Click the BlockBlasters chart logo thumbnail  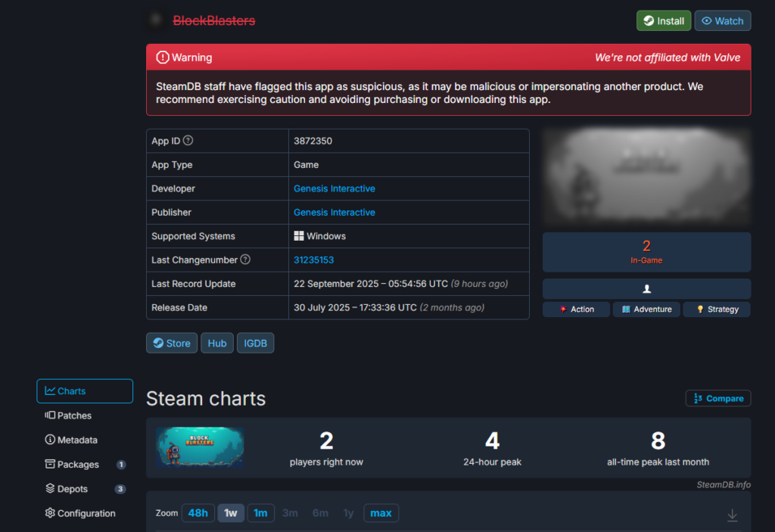tap(200, 447)
